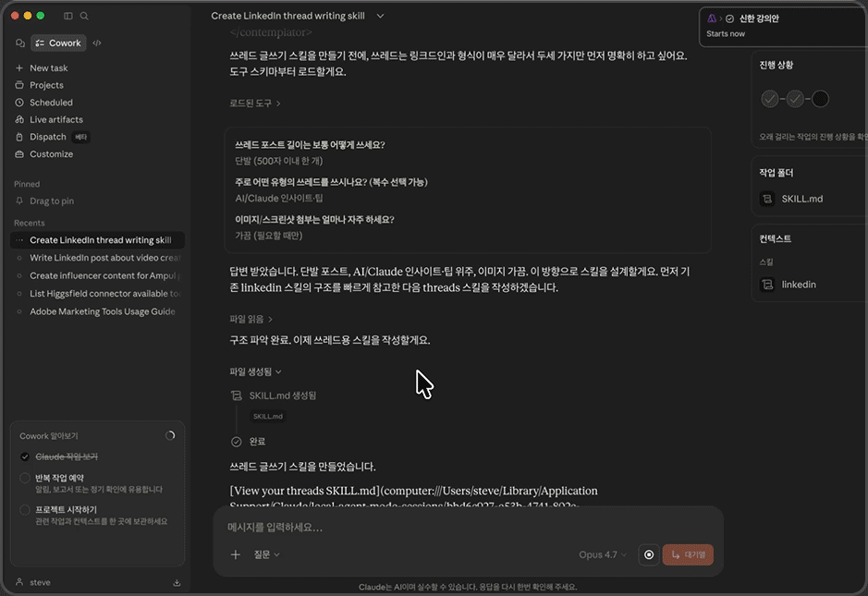The image size is (868, 596).
Task: Click the orange 대기열 queue button
Action: pos(688,554)
